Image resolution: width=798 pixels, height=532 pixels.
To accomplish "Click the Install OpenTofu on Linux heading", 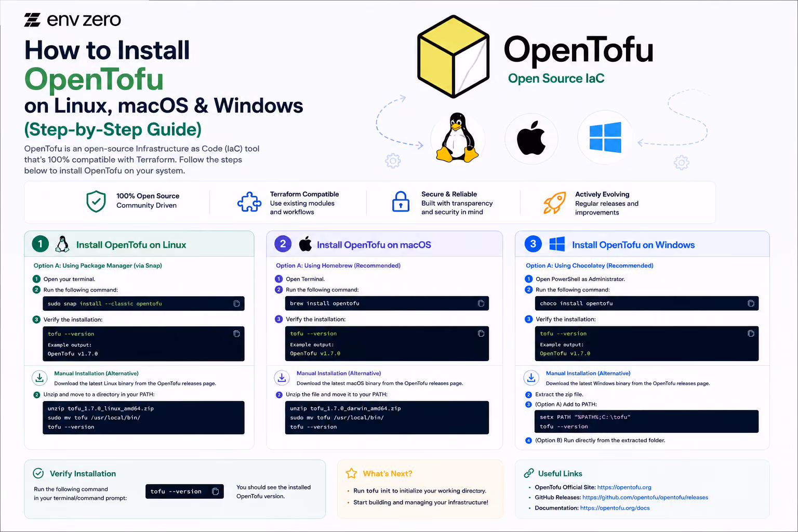I will (131, 245).
